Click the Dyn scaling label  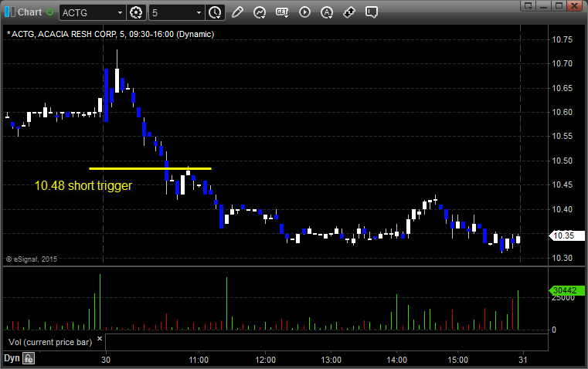12,358
